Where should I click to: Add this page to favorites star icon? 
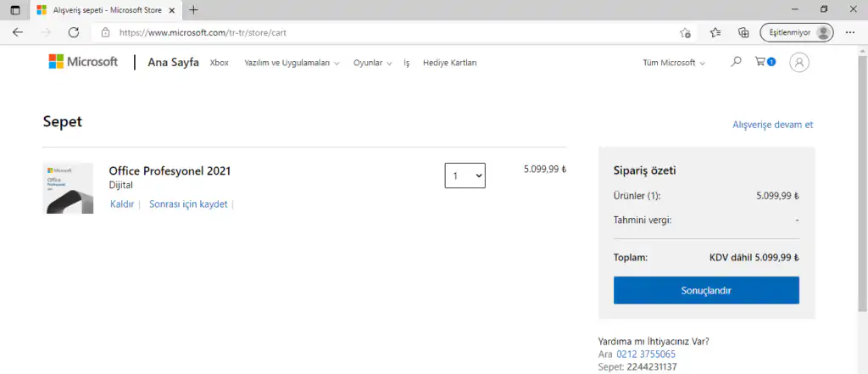pos(685,33)
